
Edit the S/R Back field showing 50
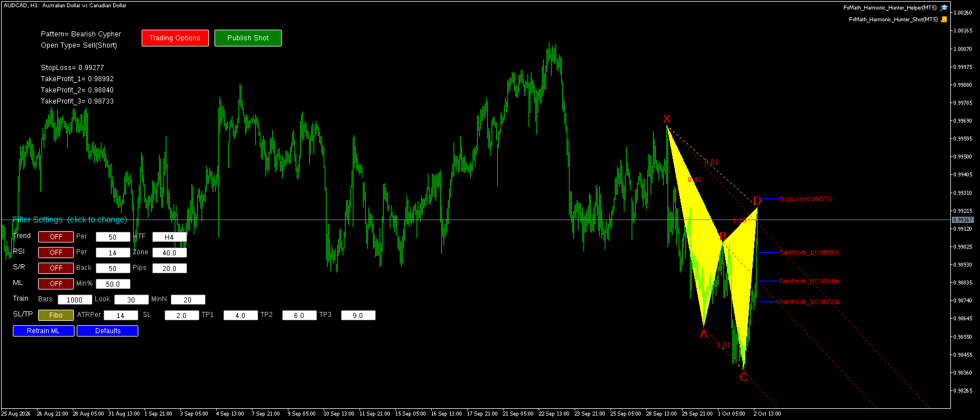click(113, 268)
